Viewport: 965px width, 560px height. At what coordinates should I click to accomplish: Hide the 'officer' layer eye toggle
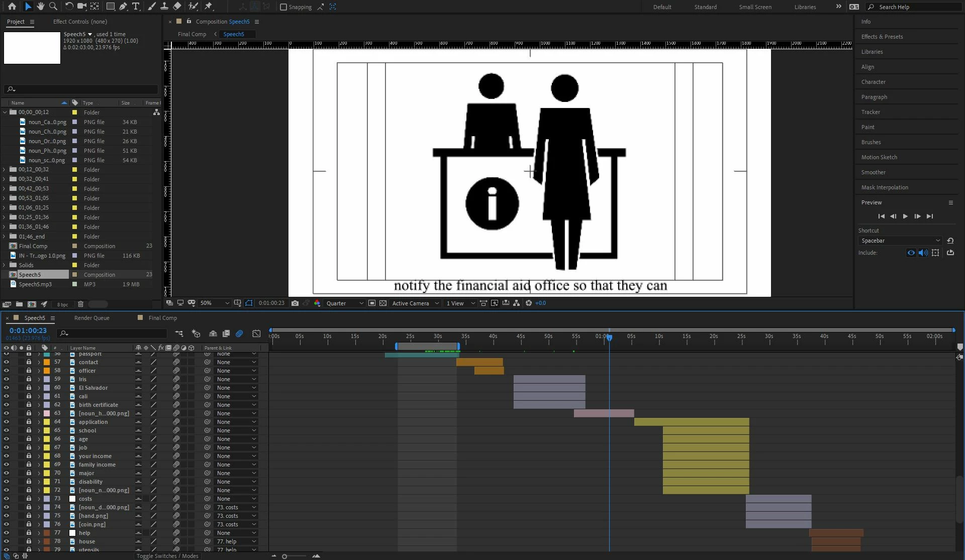coord(7,371)
